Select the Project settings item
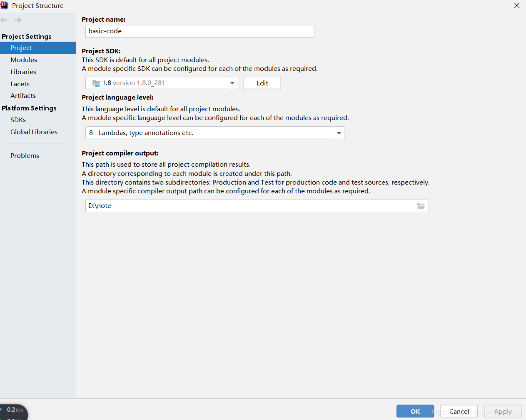The height and width of the screenshot is (420, 526). [38, 47]
